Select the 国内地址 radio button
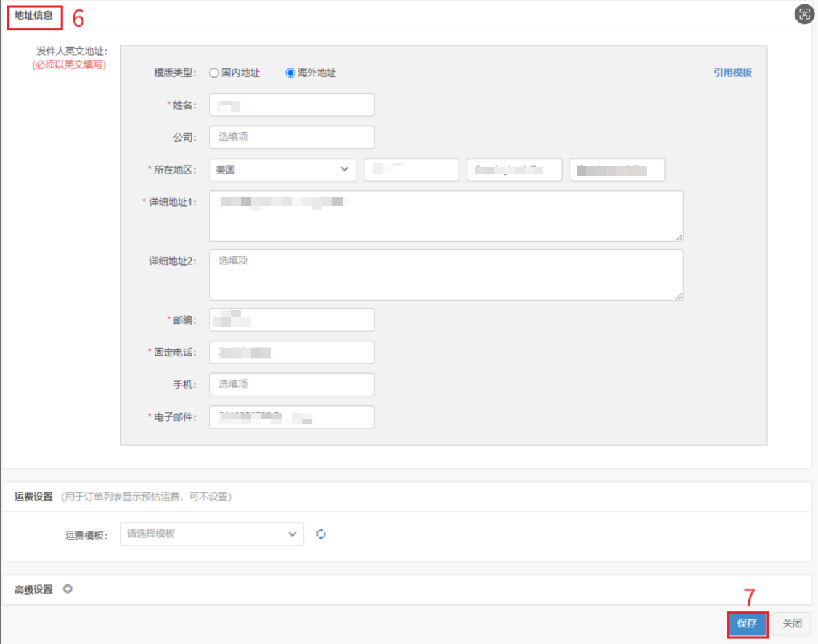 (214, 73)
